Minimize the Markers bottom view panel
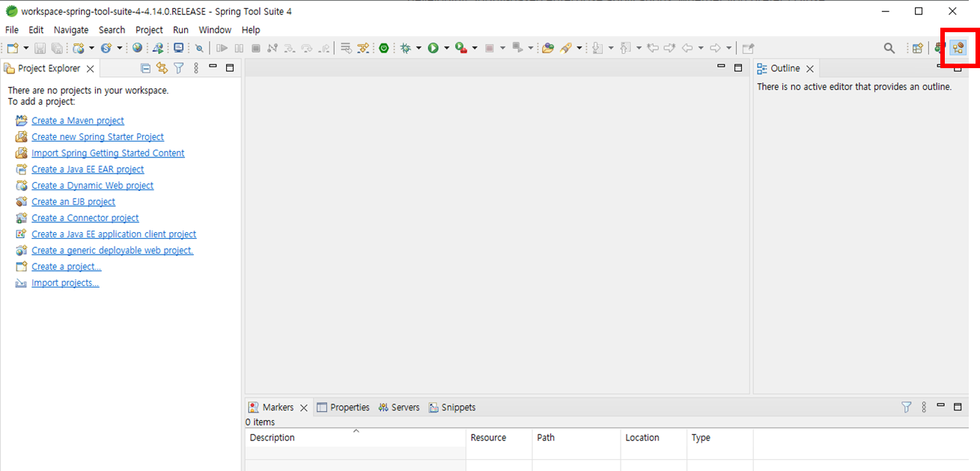The width and height of the screenshot is (980, 471). click(941, 407)
